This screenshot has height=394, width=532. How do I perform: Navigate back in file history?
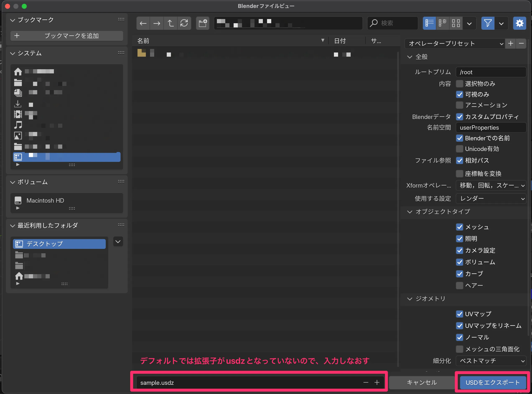coord(143,23)
